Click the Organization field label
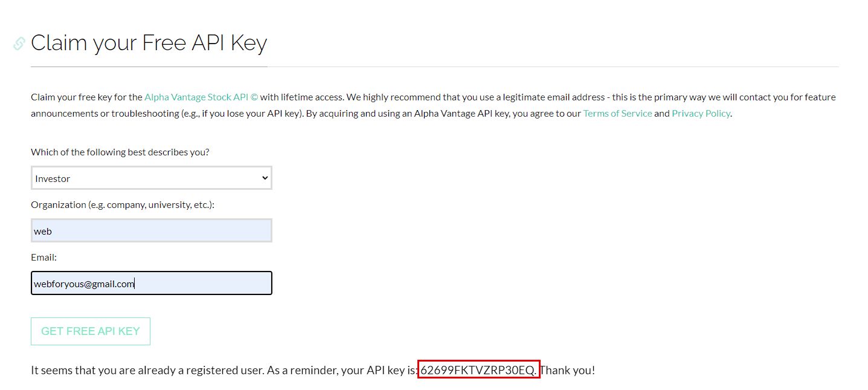This screenshot has height=390, width=868. pyautogui.click(x=123, y=204)
